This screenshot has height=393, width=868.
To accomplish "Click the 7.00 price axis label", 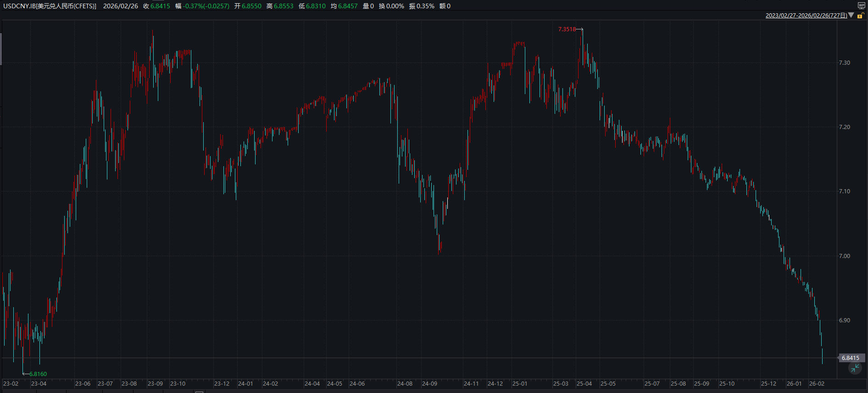I will click(x=844, y=256).
